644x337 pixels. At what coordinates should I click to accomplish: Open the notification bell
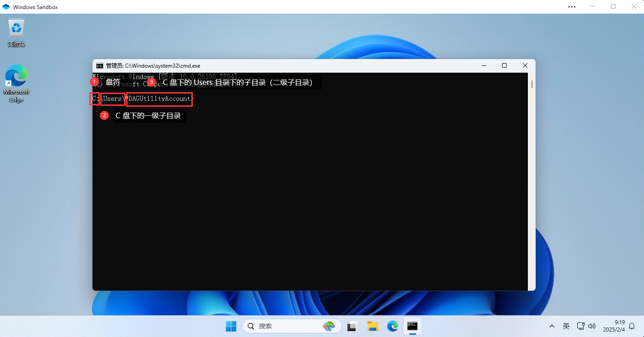[632, 326]
